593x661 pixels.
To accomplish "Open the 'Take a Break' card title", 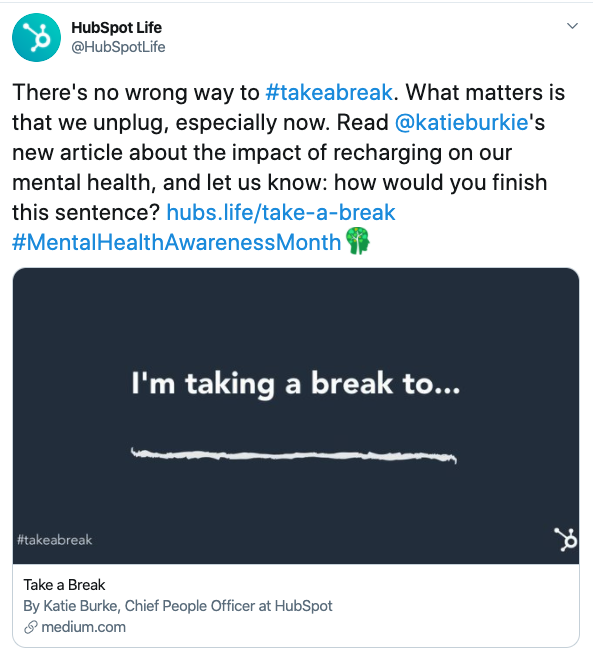I will pos(64,585).
